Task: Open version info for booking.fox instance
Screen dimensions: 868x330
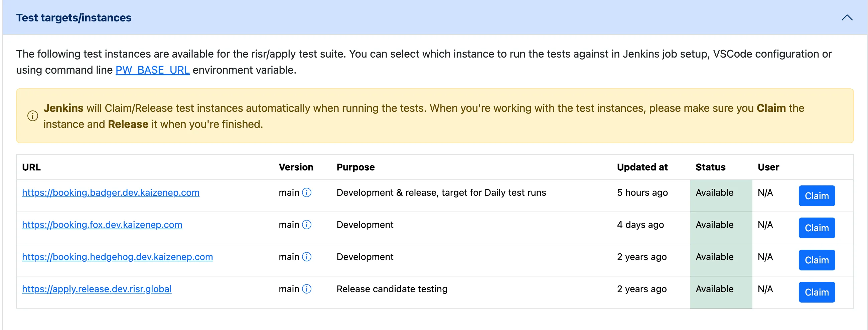Action: 306,225
